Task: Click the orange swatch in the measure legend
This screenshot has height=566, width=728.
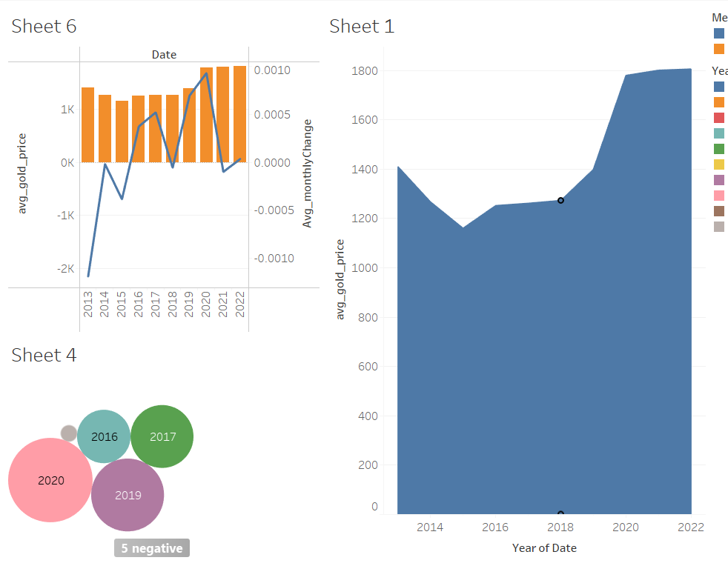Action: click(x=719, y=49)
